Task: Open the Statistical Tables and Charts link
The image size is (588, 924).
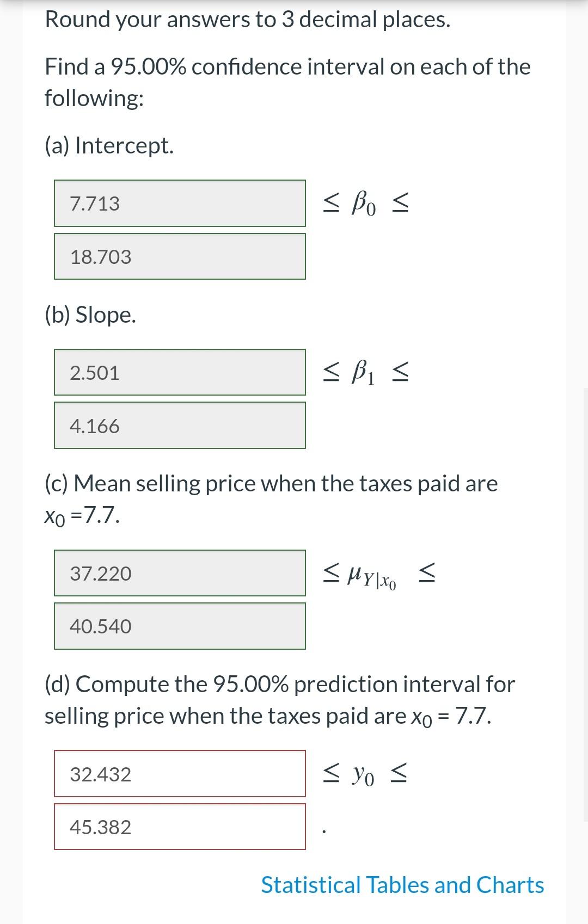Action: click(x=402, y=885)
